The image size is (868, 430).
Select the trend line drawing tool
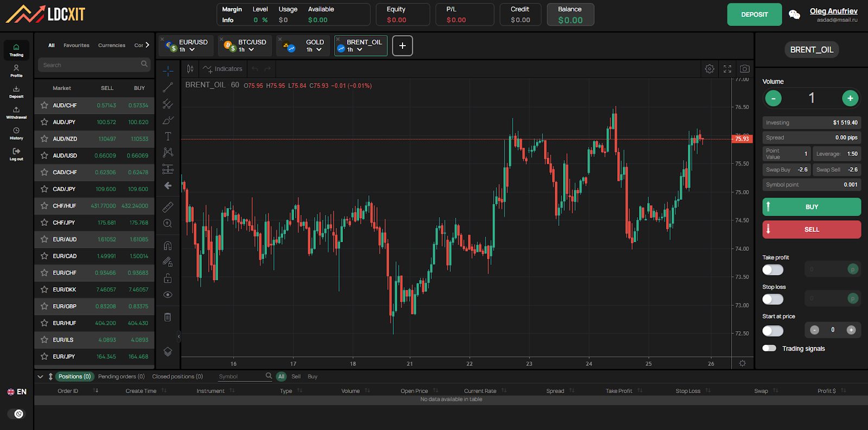pyautogui.click(x=168, y=87)
